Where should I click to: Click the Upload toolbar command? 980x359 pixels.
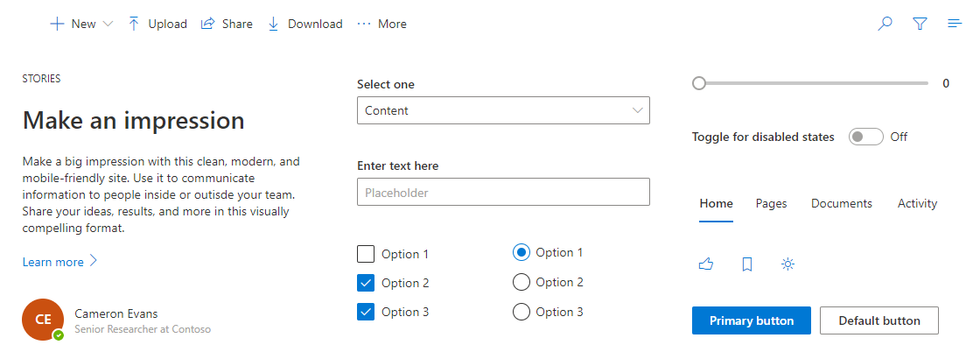157,25
